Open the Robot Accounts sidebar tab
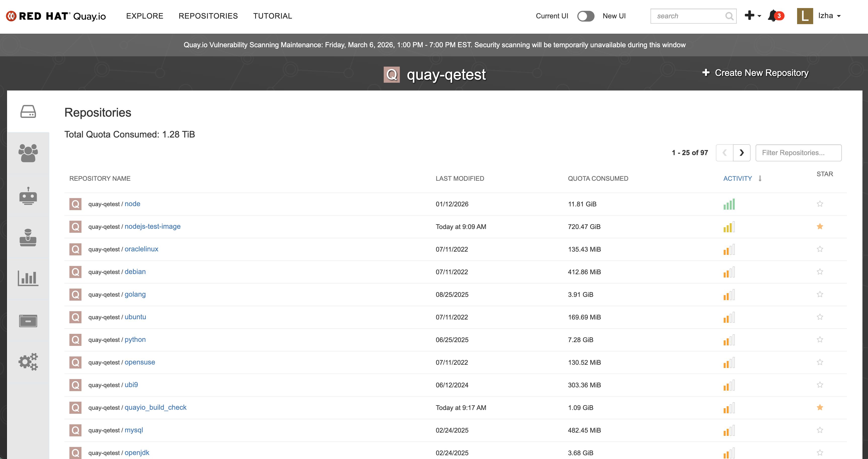This screenshot has width=868, height=459. (x=28, y=196)
